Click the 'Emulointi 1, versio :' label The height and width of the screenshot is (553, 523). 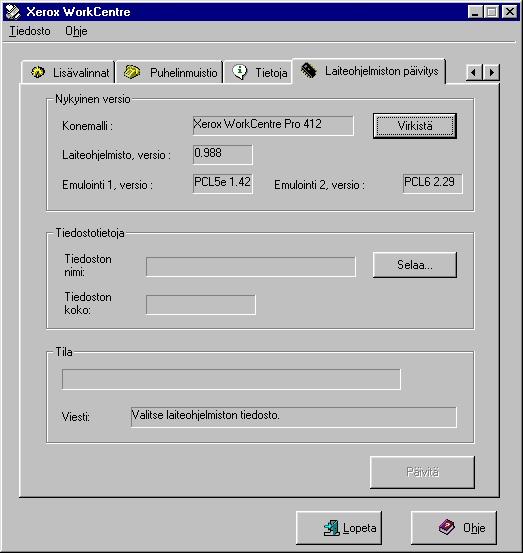(107, 184)
